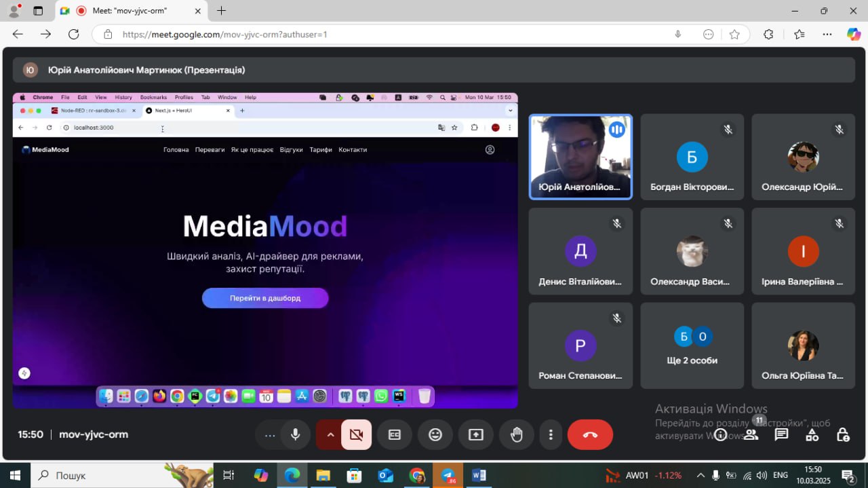868x488 pixels.
Task: Open Edge profile icon
Action: click(14, 11)
